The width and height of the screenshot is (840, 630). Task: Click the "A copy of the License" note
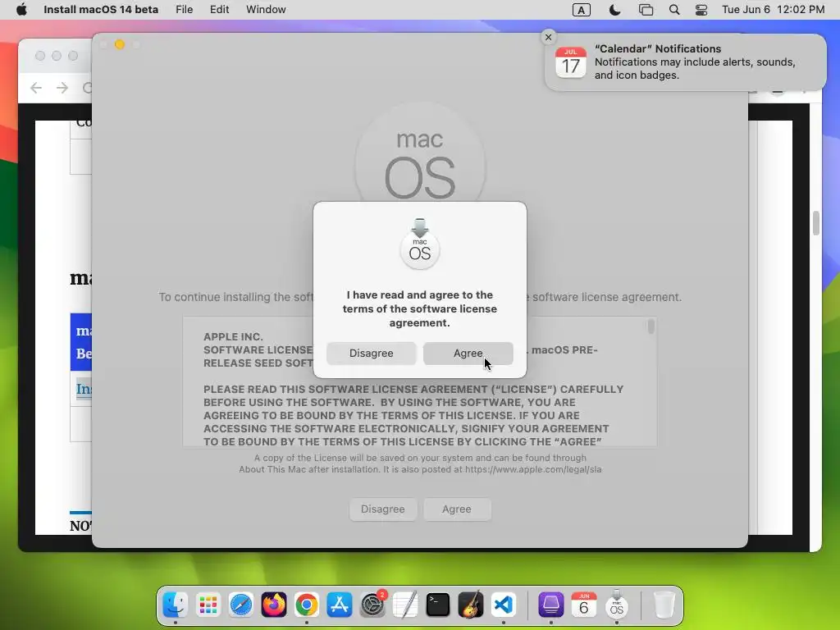click(420, 458)
